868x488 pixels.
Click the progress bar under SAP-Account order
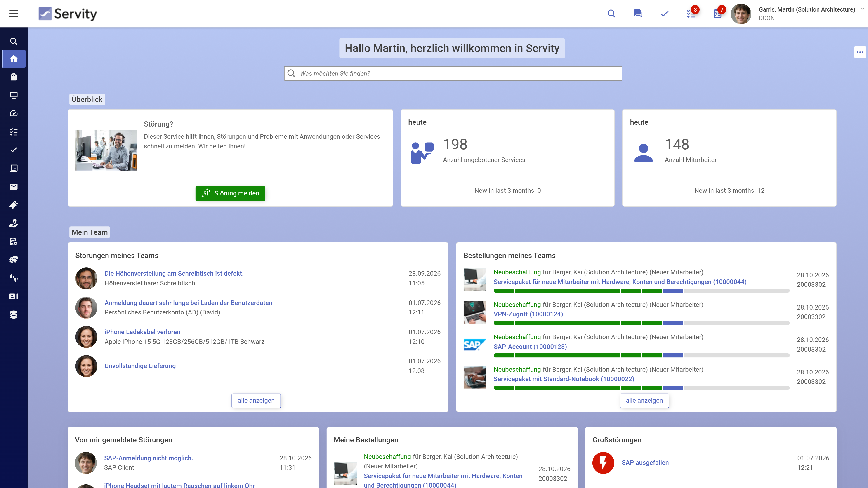coord(641,355)
